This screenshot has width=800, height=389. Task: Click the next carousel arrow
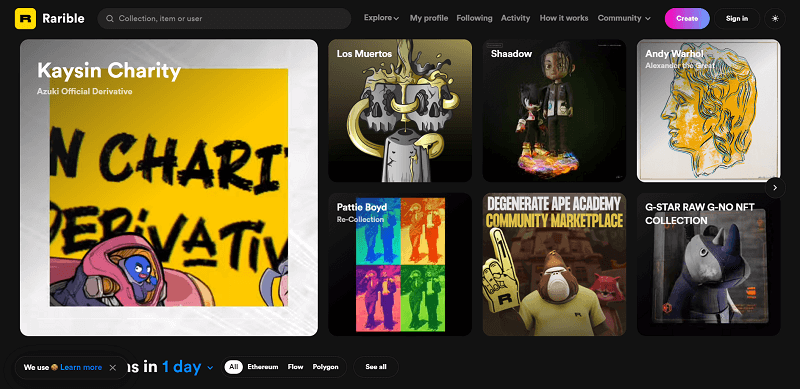point(775,187)
